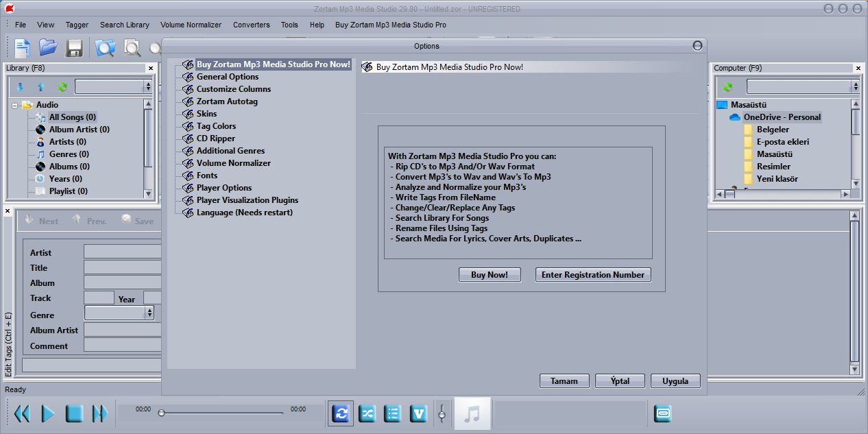
Task: Select Language (Needs restart) option
Action: (x=245, y=213)
